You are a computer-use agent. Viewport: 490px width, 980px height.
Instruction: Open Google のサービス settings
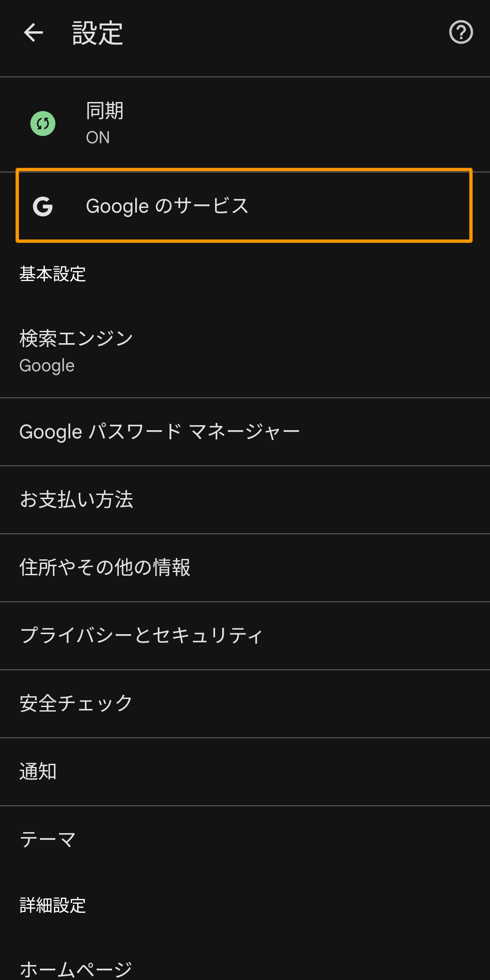point(244,205)
